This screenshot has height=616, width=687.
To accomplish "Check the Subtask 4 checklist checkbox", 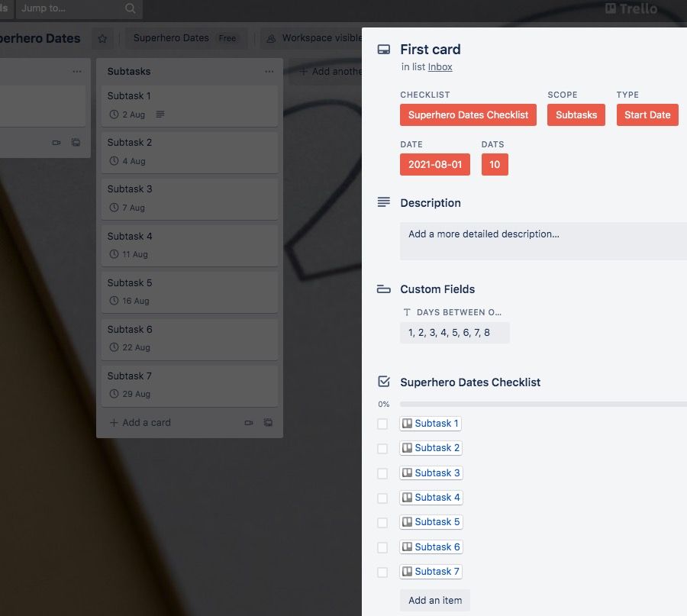I will (382, 498).
